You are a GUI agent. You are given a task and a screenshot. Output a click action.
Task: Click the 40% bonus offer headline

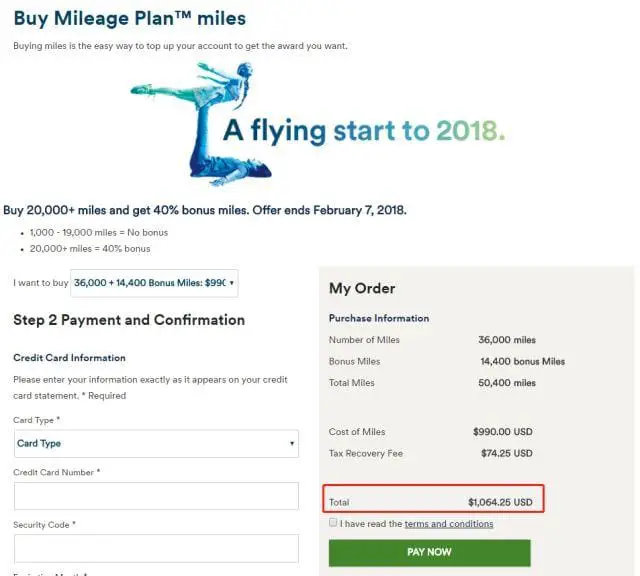pos(205,211)
